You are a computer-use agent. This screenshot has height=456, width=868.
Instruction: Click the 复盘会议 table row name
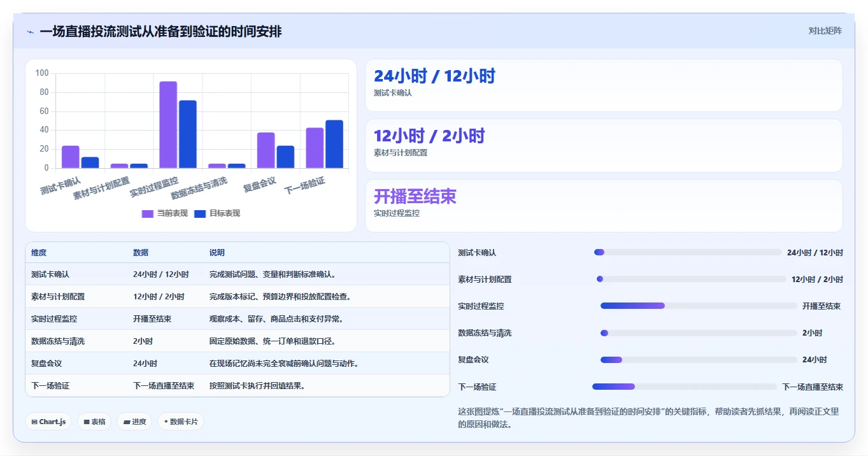(x=46, y=364)
